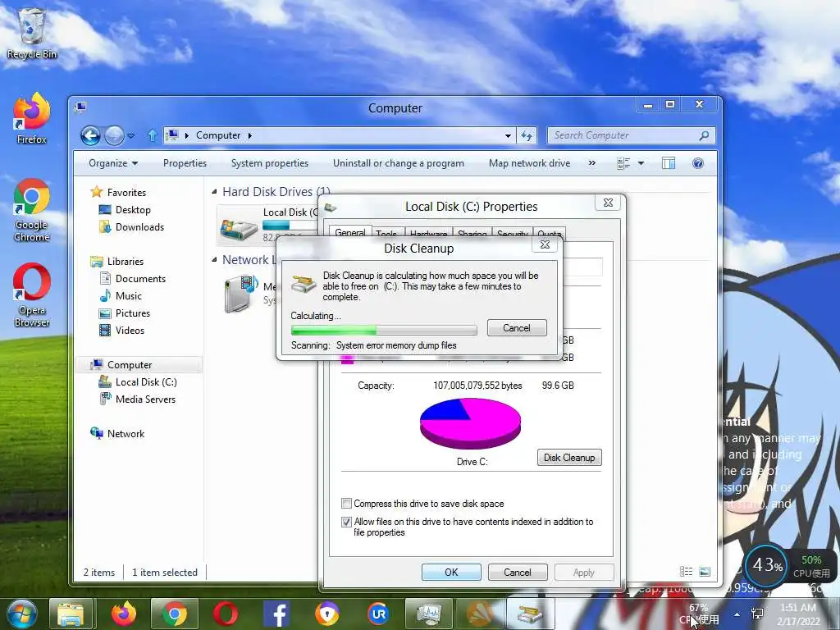This screenshot has height=630, width=840.
Task: Show hidden tray icons arrow
Action: [737, 614]
